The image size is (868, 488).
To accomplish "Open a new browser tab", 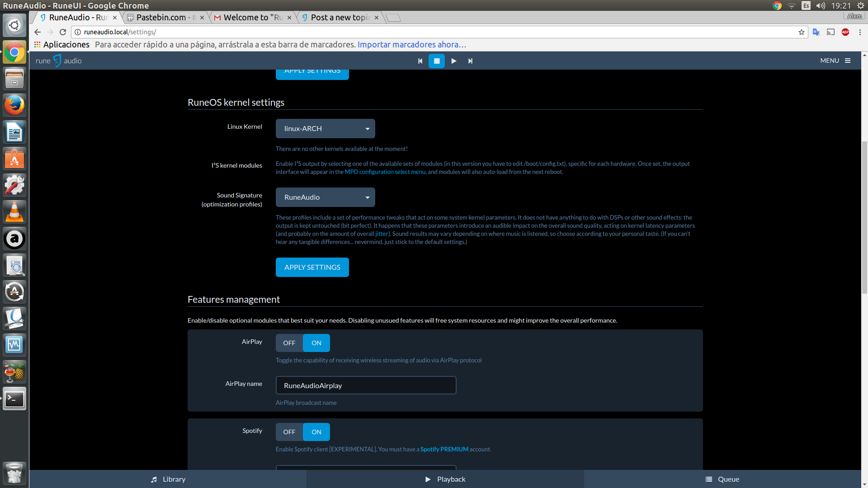I will (393, 18).
